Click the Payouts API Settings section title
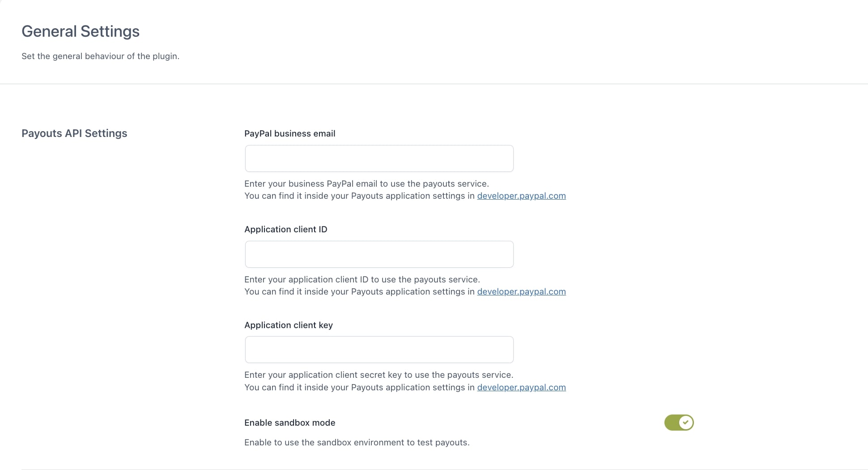 [x=74, y=133]
